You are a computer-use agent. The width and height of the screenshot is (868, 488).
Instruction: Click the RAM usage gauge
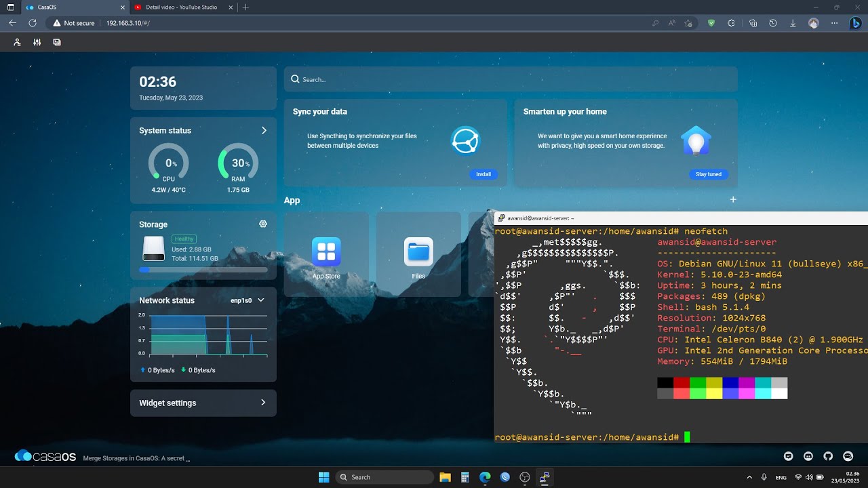[x=238, y=163]
